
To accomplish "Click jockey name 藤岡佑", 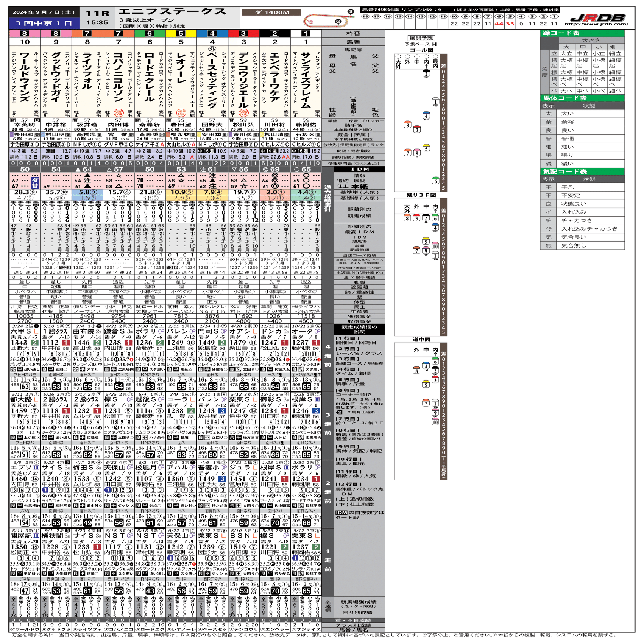I will pos(306,125).
